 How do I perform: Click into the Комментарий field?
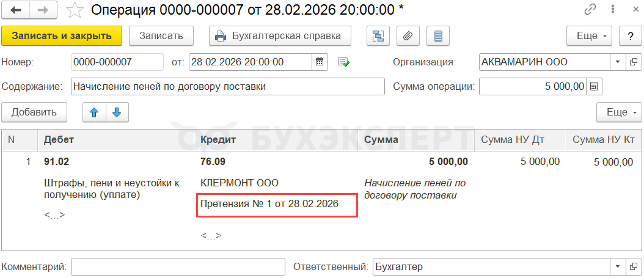coord(178,267)
